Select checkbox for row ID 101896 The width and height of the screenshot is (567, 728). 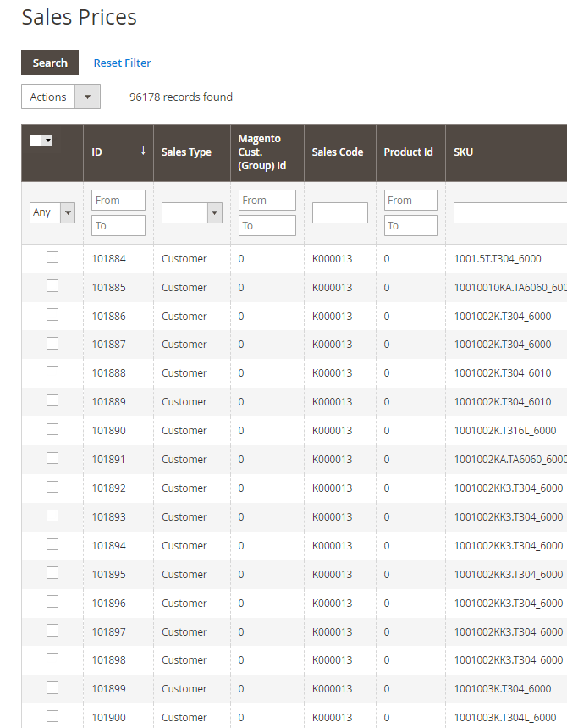click(x=52, y=602)
